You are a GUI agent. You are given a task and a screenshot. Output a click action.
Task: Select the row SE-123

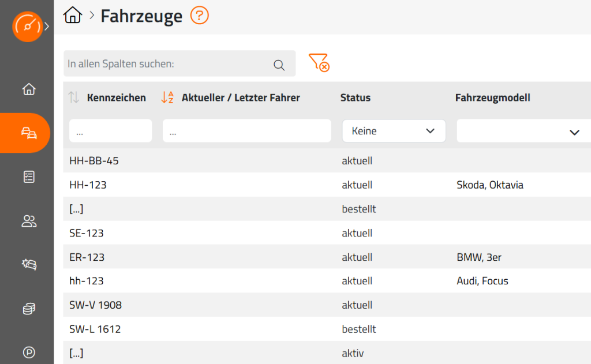tap(327, 233)
